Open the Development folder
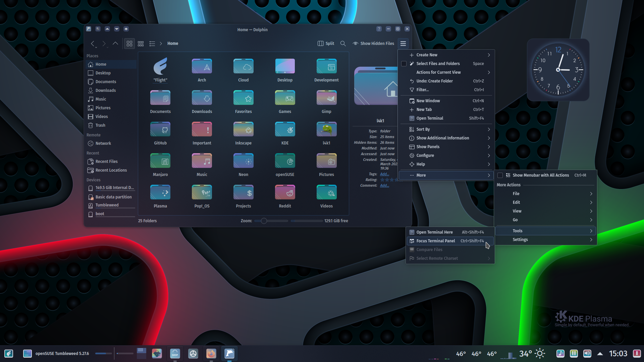 [326, 70]
